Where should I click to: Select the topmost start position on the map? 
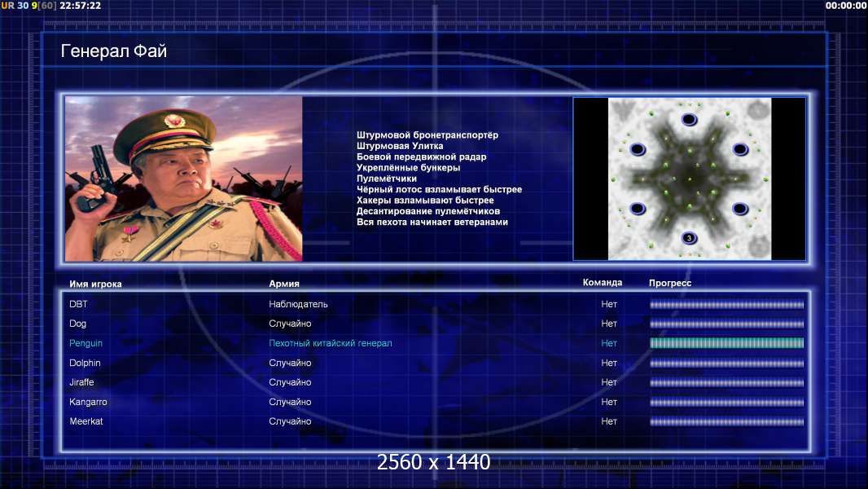pos(689,119)
